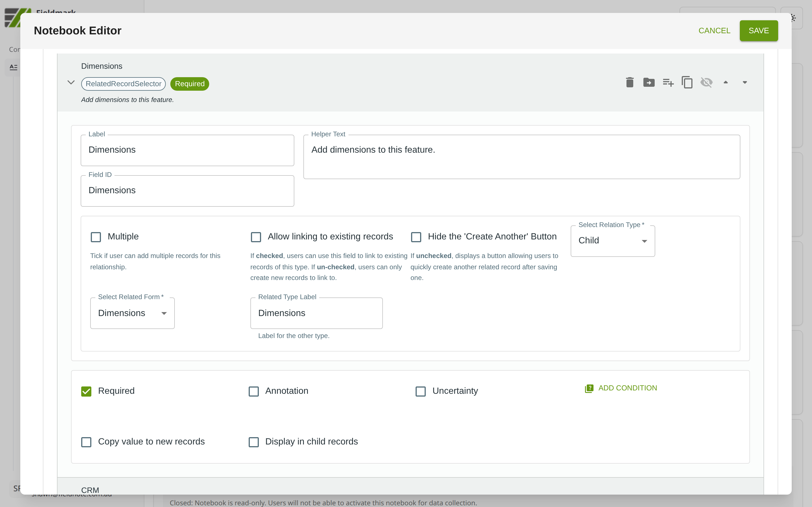The width and height of the screenshot is (812, 507).
Task: Tick the Multiple checkbox
Action: (96, 237)
